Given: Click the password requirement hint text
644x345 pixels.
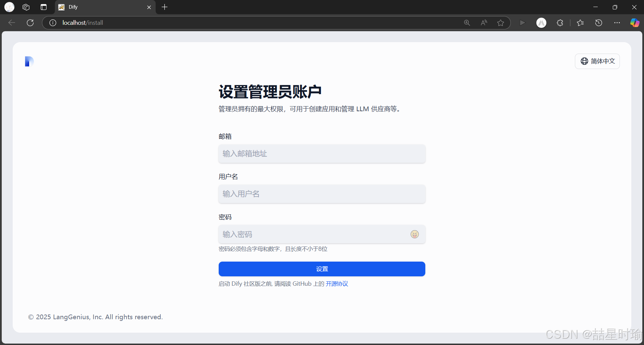Looking at the screenshot, I should (x=273, y=249).
